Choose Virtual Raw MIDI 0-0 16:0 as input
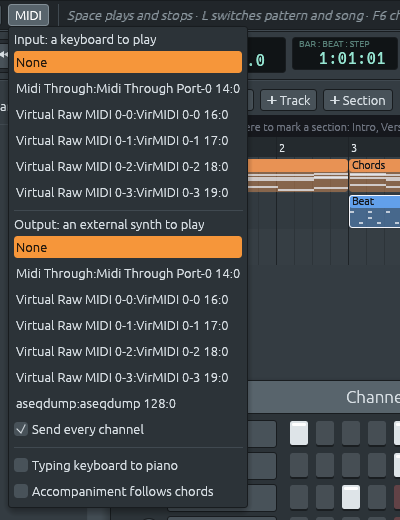Viewport: 400px width, 520px height. (x=128, y=115)
